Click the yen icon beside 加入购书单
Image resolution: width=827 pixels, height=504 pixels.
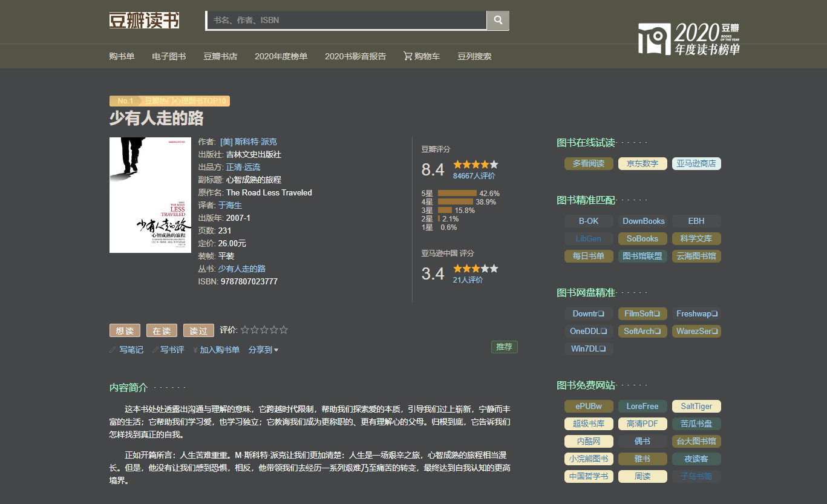(195, 350)
